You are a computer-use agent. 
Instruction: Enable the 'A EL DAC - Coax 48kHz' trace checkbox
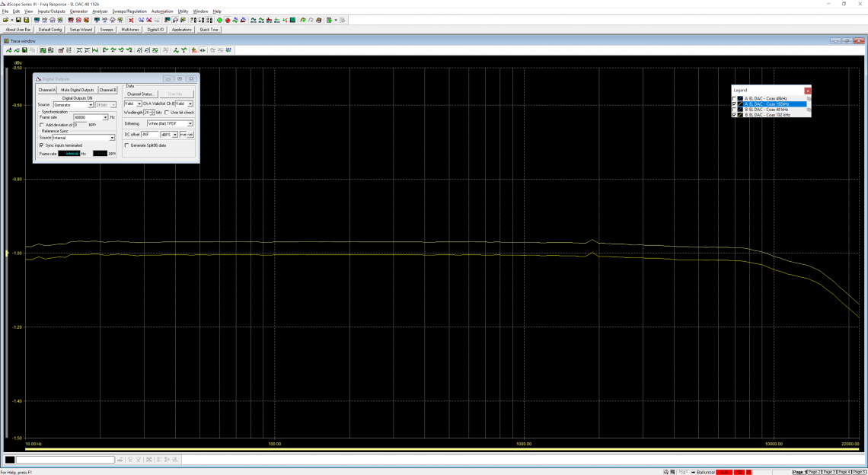[x=734, y=98]
